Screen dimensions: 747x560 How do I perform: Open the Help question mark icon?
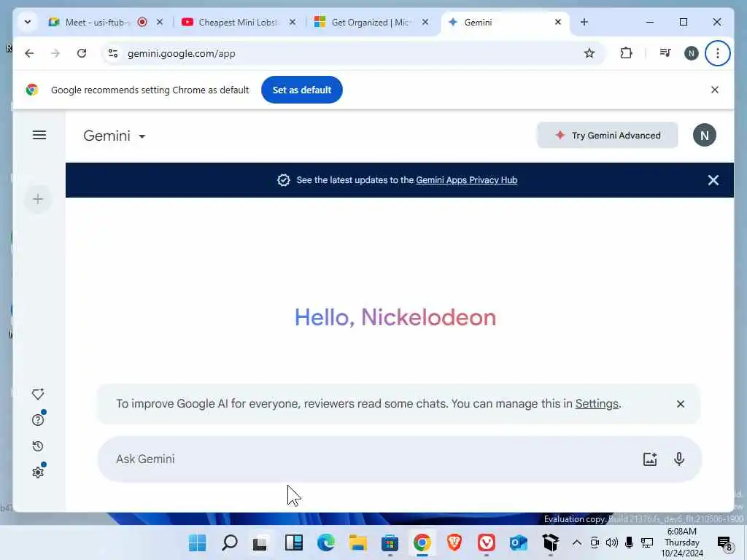click(38, 420)
